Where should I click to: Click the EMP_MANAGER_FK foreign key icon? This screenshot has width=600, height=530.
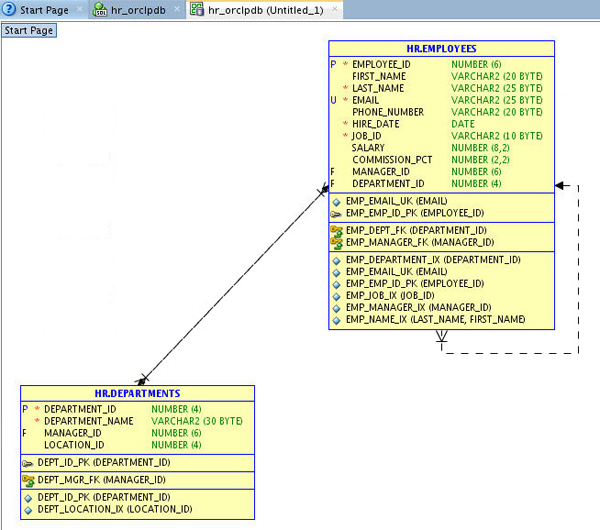pos(336,242)
